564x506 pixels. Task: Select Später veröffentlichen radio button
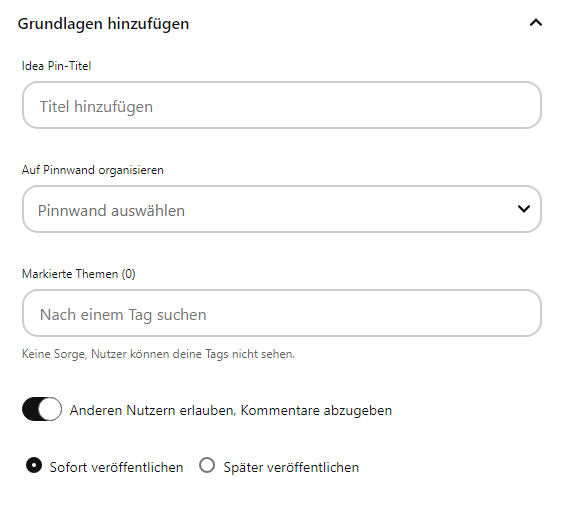tap(207, 465)
